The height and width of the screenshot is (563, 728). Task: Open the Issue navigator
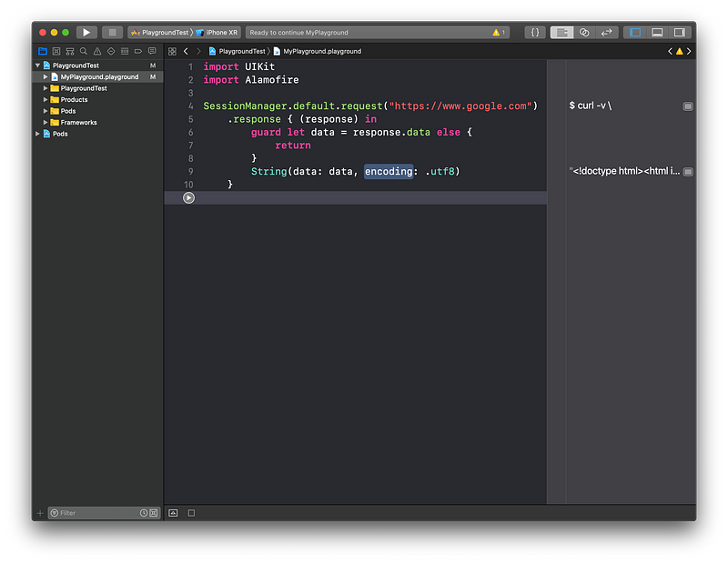point(97,51)
